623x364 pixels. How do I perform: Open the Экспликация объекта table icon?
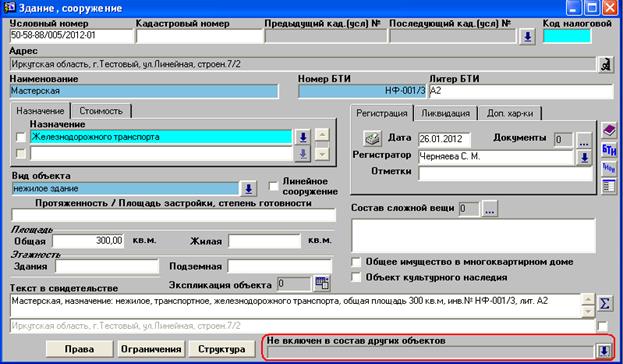click(x=321, y=283)
